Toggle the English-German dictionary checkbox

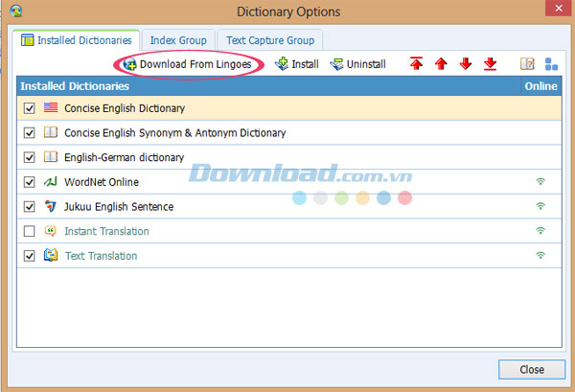pos(29,157)
